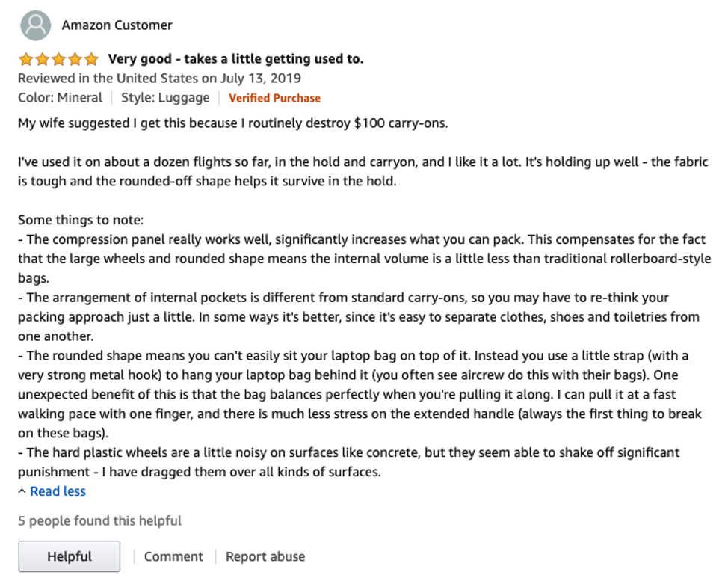Collapse the review with Read less
Screen dimensions: 728x584
pos(58,491)
